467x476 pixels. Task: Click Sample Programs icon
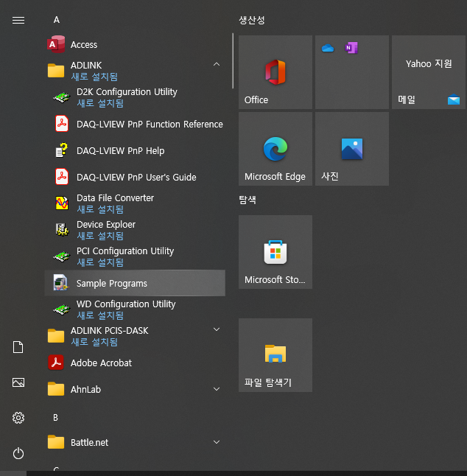(x=60, y=283)
